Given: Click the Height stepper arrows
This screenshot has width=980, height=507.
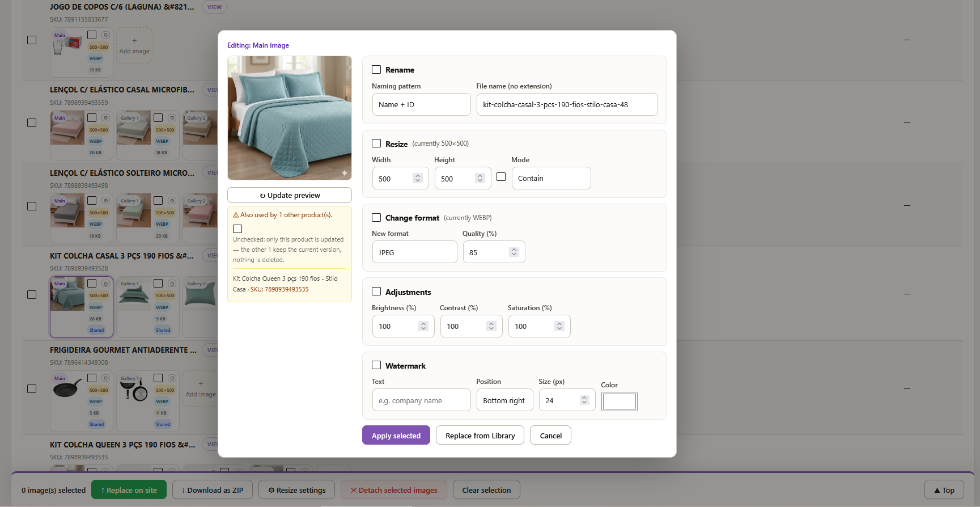Looking at the screenshot, I should tap(480, 178).
